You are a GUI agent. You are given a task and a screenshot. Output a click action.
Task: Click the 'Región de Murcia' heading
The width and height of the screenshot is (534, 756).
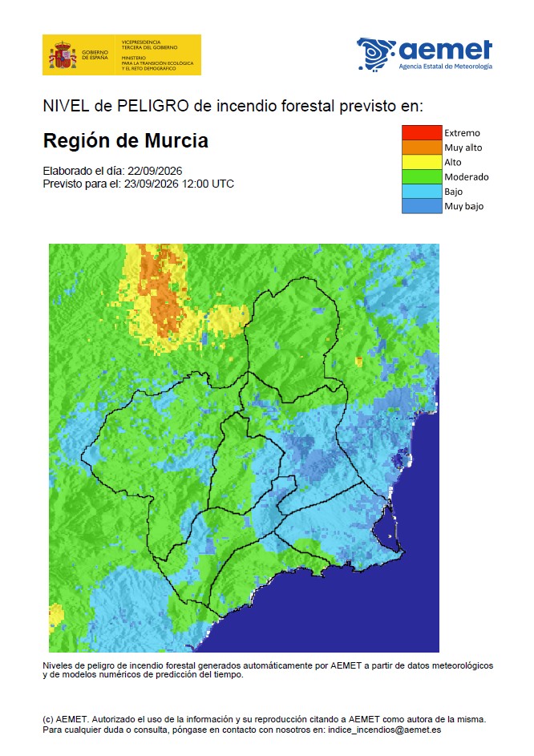tap(125, 141)
